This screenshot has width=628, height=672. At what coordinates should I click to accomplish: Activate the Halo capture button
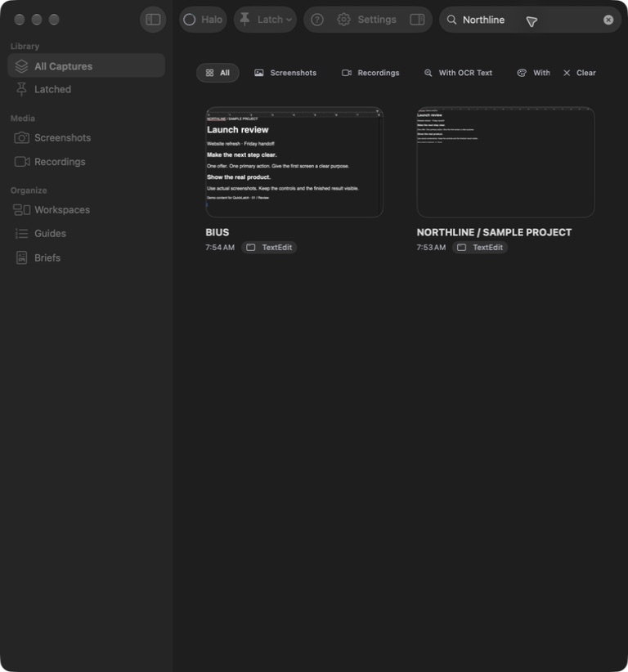click(203, 20)
